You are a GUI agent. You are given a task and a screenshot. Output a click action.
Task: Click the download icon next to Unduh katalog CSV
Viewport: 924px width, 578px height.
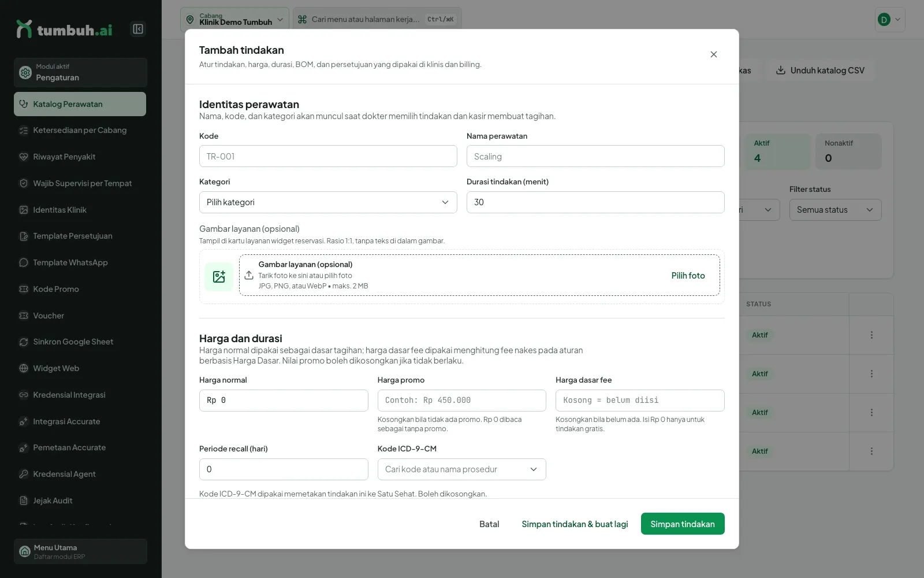781,70
